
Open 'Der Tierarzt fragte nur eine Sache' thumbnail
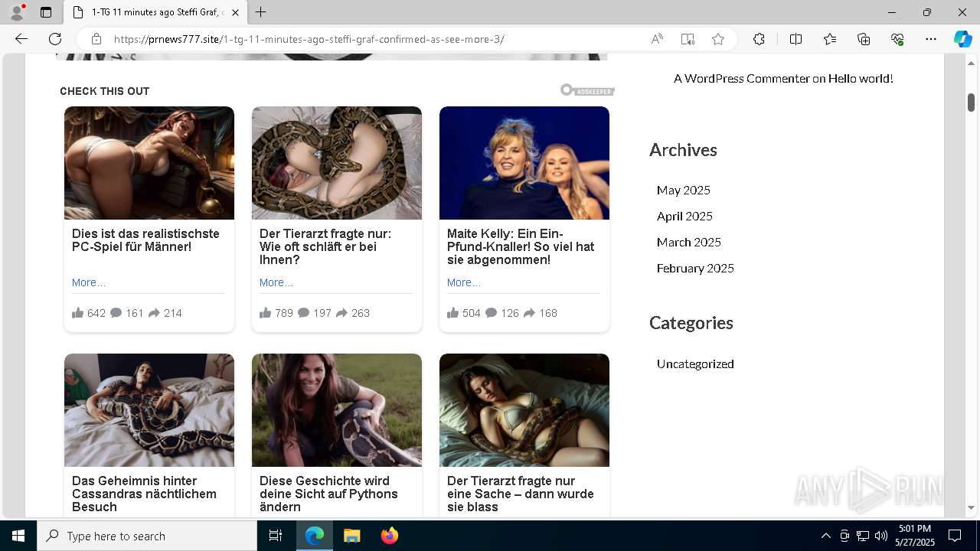[524, 410]
